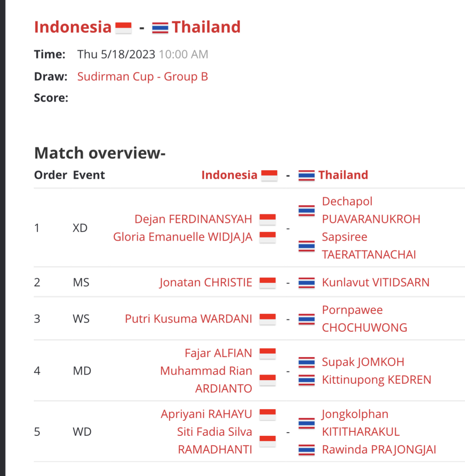Click flag icon beside Jonatan CHRISTIE
Screen dimensions: 465x476
click(267, 283)
